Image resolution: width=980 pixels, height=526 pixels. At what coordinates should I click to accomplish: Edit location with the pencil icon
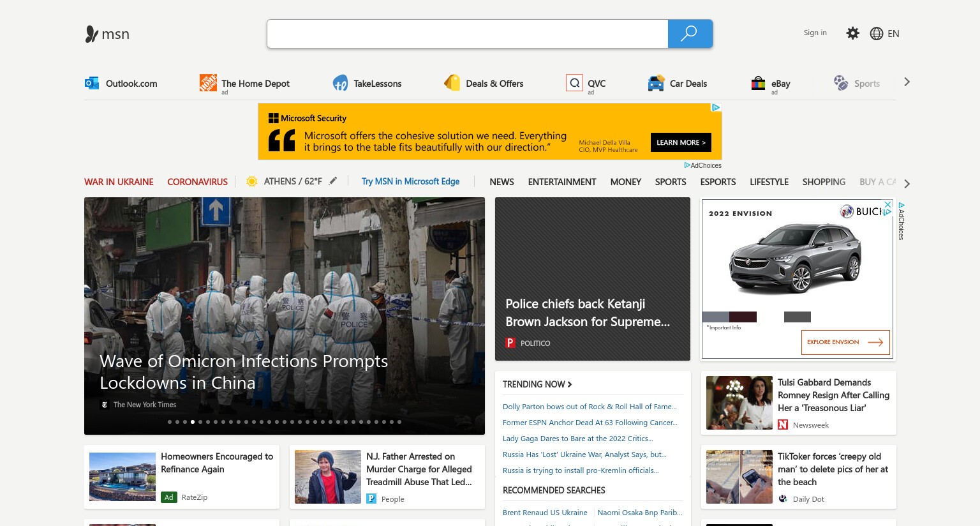click(x=332, y=181)
